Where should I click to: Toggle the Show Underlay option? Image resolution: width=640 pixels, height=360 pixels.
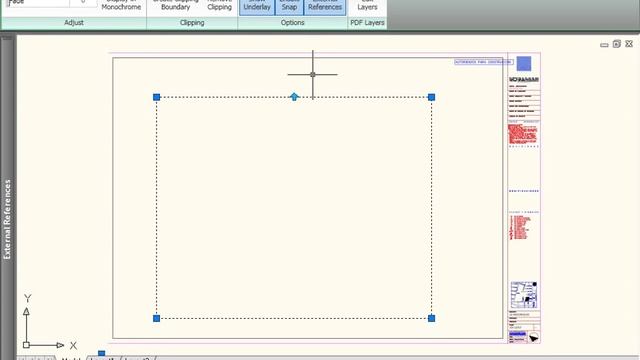257,6
